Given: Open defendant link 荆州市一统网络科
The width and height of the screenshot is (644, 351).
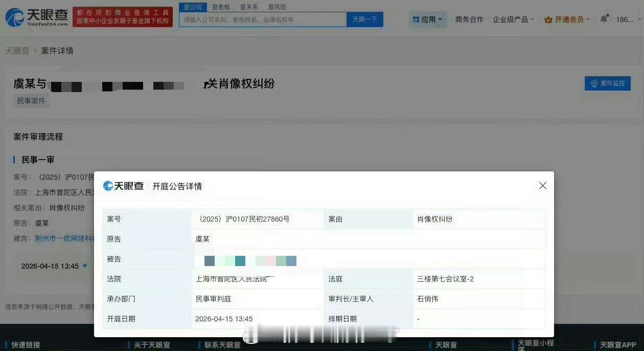Looking at the screenshot, I should point(65,238).
